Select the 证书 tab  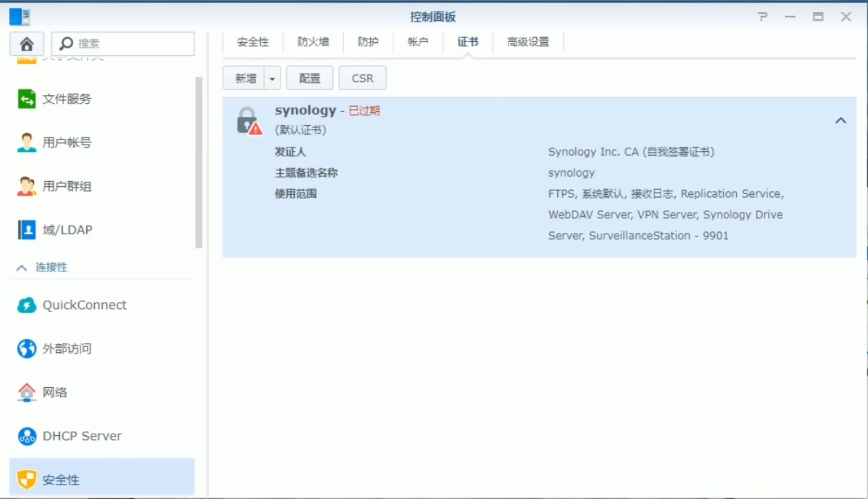468,42
